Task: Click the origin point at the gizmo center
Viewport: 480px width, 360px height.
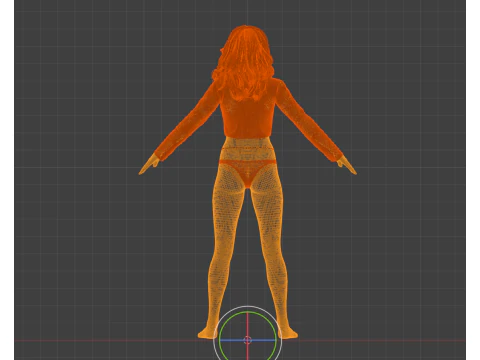Action: click(247, 340)
